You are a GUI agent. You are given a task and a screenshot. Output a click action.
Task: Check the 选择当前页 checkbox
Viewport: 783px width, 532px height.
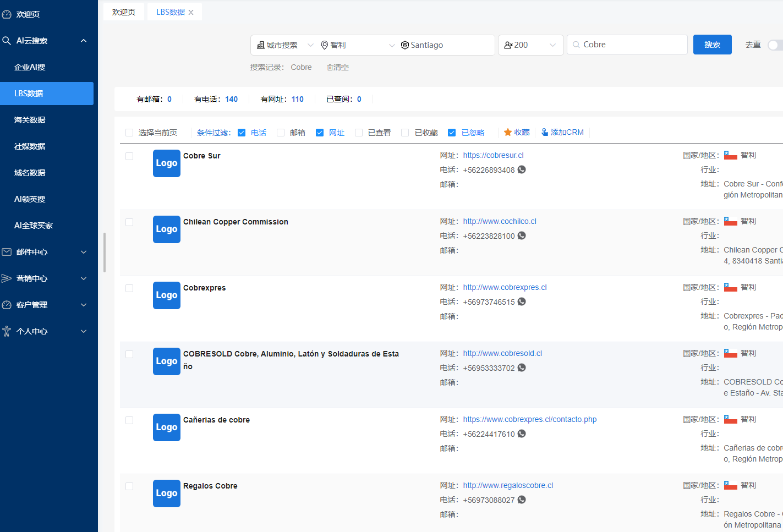click(x=129, y=133)
